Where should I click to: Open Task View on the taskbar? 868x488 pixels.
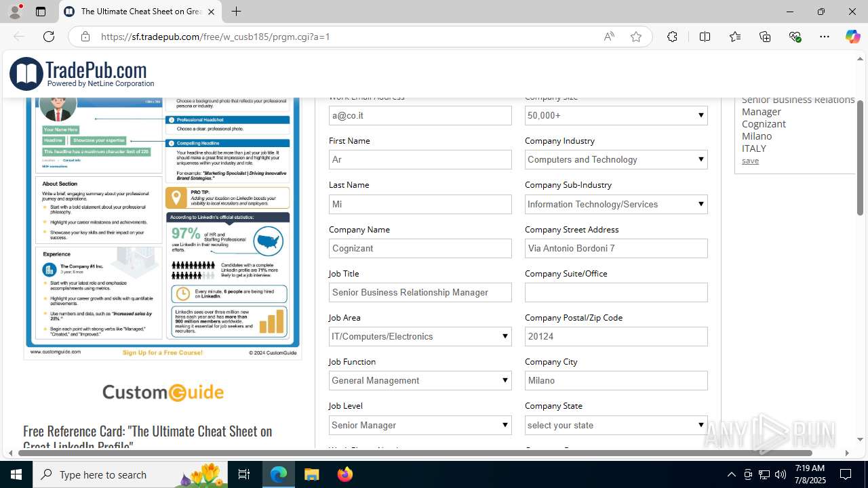point(245,474)
